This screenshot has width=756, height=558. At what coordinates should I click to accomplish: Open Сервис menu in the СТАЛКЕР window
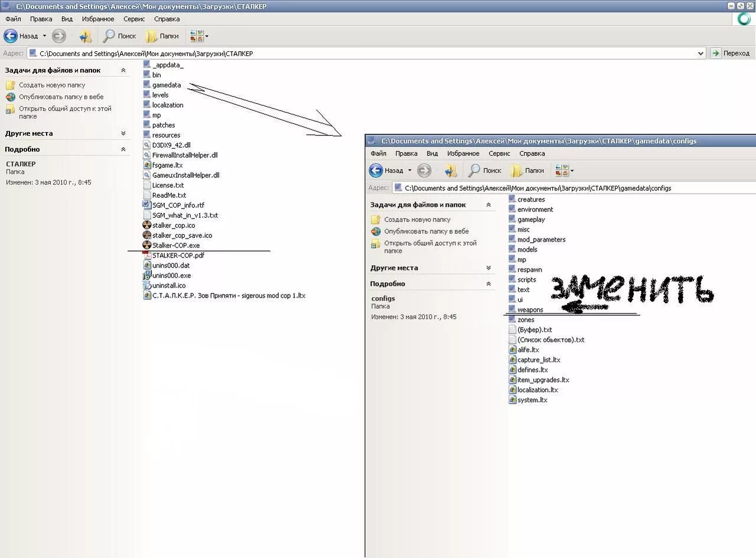(134, 19)
